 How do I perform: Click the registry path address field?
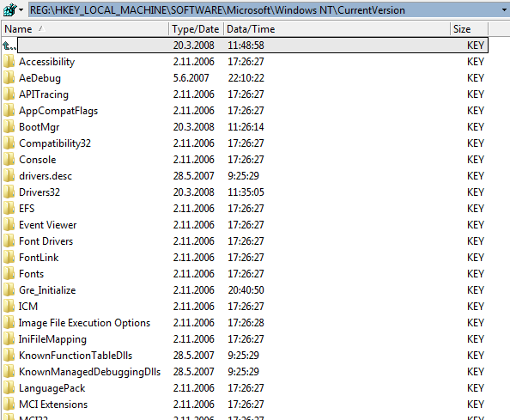(264, 10)
